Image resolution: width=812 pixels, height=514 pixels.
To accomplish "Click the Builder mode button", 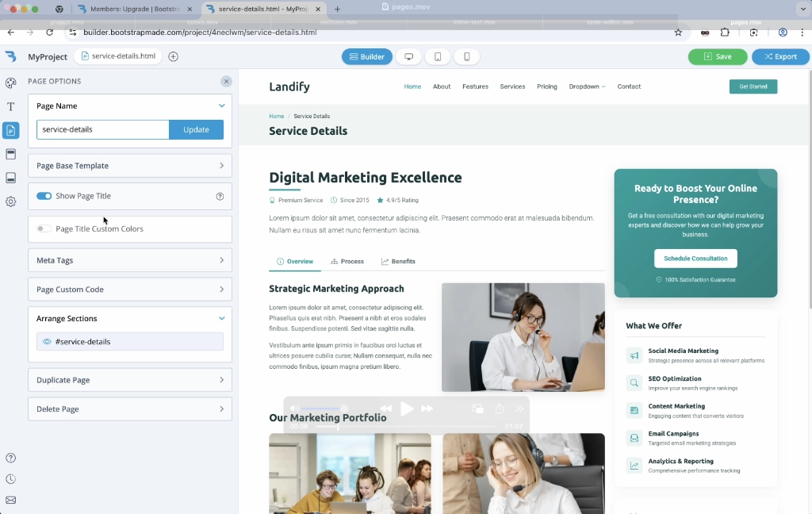I will point(367,56).
